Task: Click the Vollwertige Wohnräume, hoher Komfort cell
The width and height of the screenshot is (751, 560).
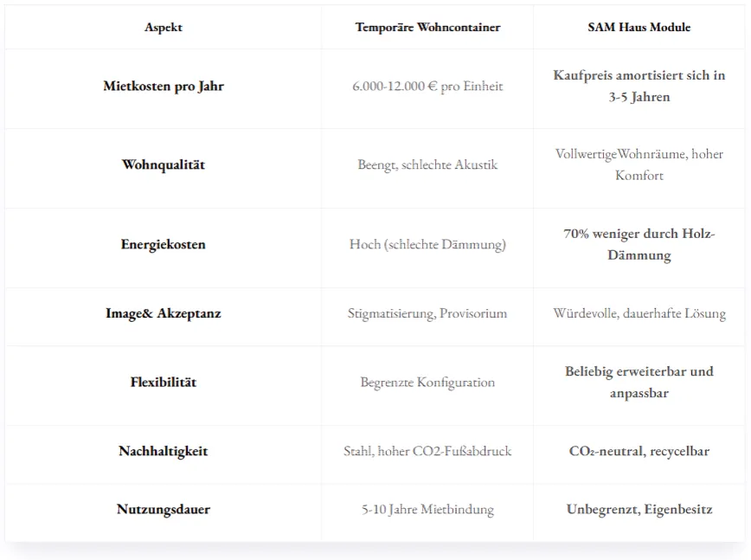Action: [x=639, y=164]
